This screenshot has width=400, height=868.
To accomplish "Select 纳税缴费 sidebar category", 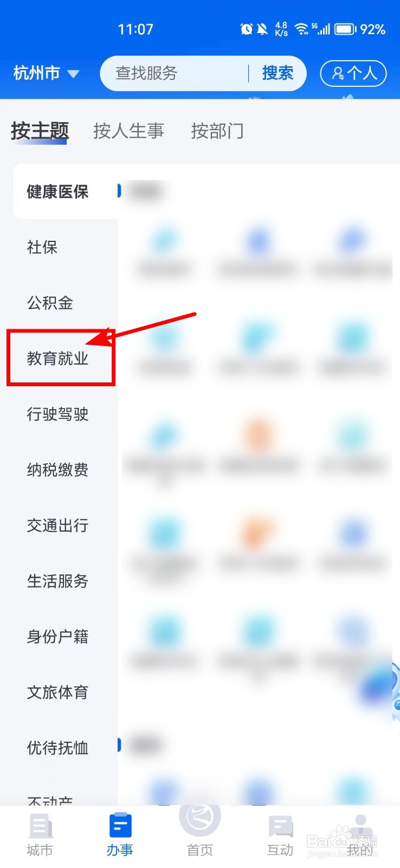I will pos(57,469).
